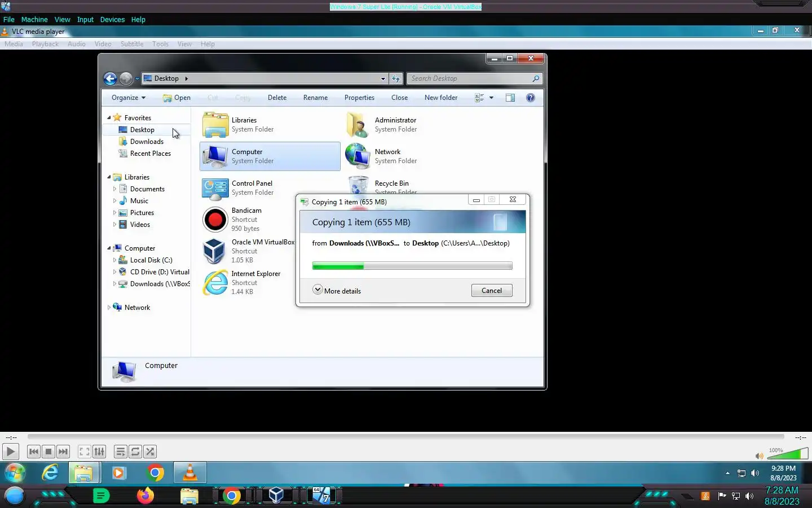812x508 pixels.
Task: Collapse the Favorites tree group
Action: 109,117
